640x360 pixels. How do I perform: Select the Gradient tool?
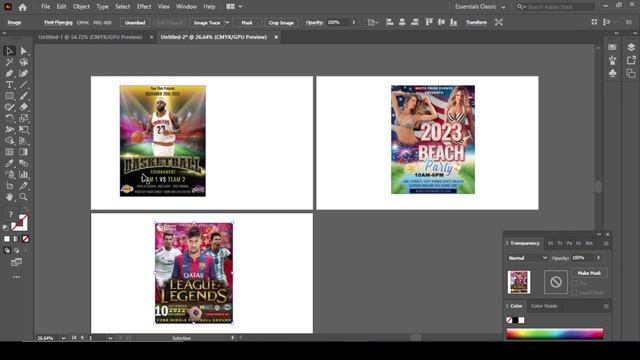(24, 152)
